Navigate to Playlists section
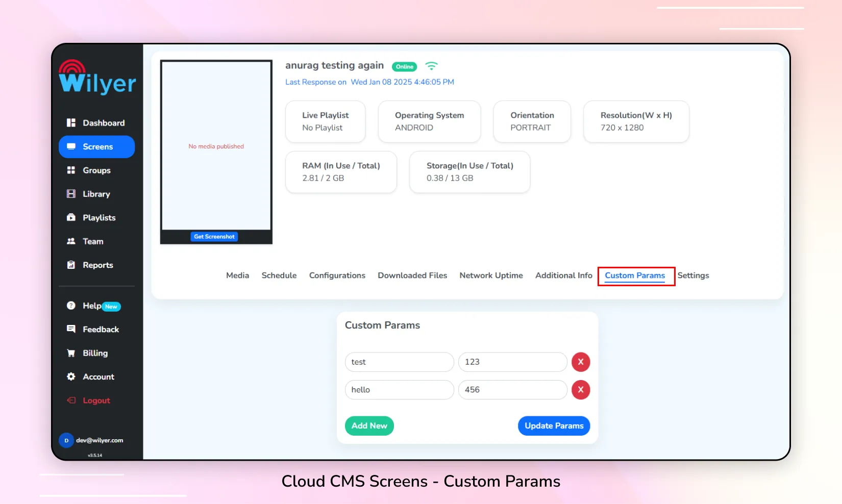The height and width of the screenshot is (504, 842). coord(96,217)
